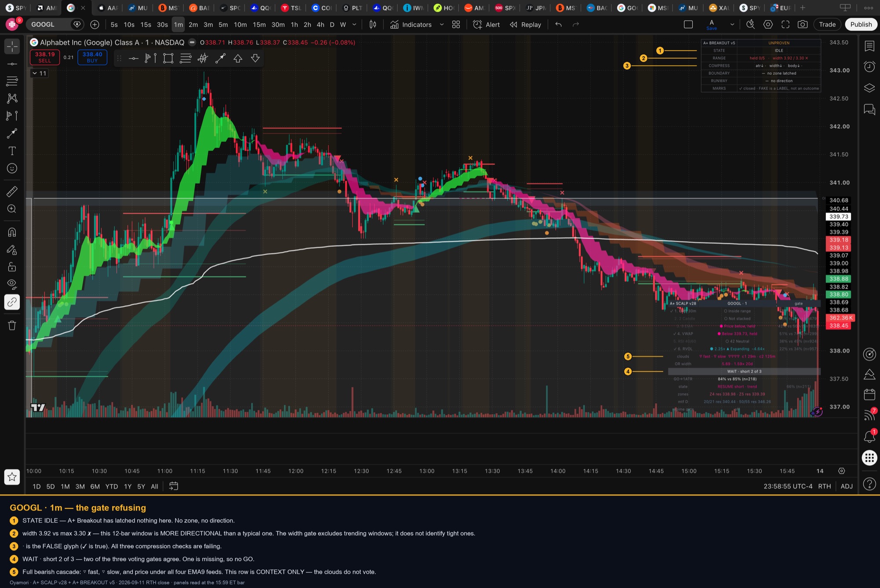Open the alerts panel clock icon
Image resolution: width=880 pixels, height=588 pixels.
click(869, 66)
